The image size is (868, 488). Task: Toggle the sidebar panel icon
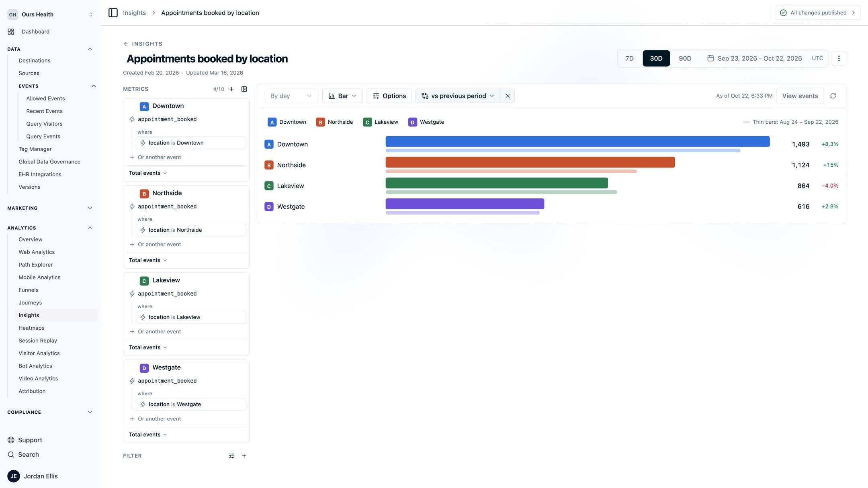pos(113,13)
